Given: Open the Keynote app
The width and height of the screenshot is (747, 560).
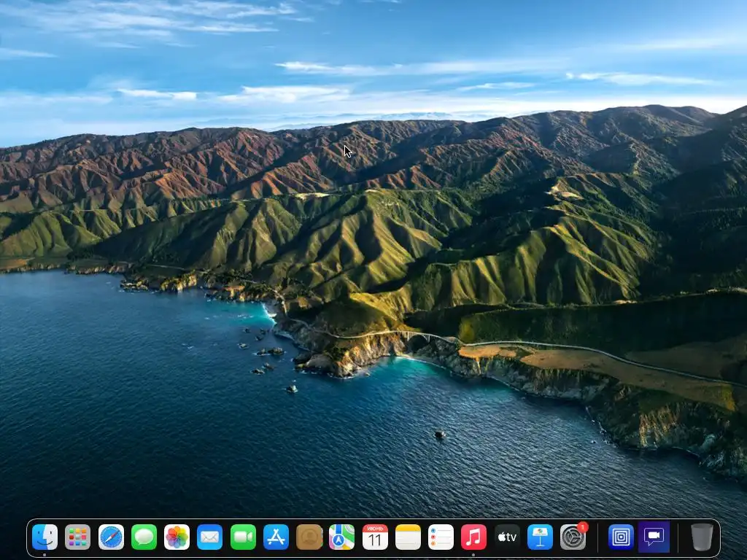Looking at the screenshot, I should [x=540, y=537].
